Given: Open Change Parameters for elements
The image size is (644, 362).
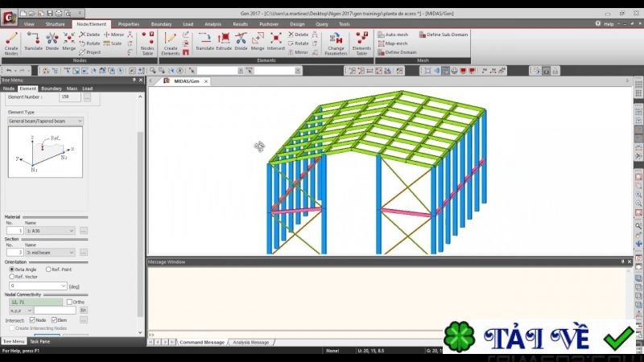Looking at the screenshot, I should coord(336,43).
